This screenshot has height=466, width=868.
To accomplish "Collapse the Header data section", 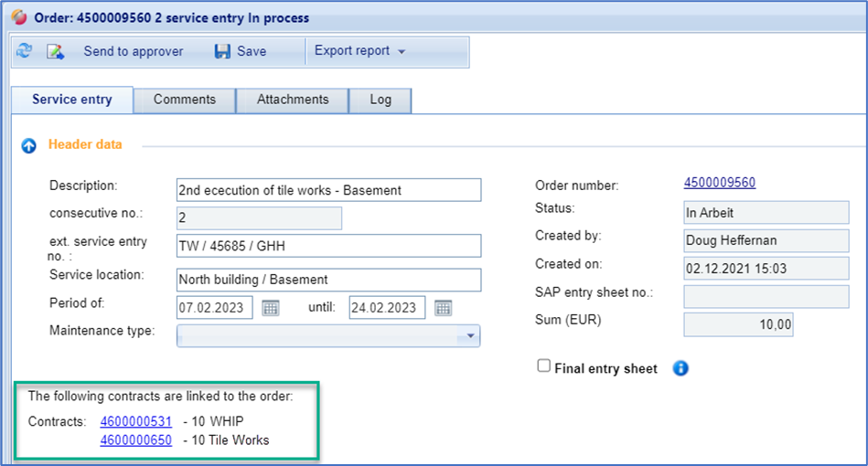I will [x=29, y=145].
